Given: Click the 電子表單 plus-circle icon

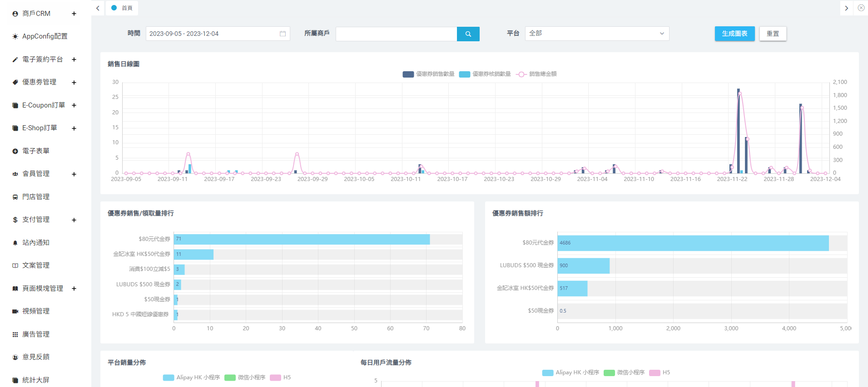Looking at the screenshot, I should tap(15, 151).
